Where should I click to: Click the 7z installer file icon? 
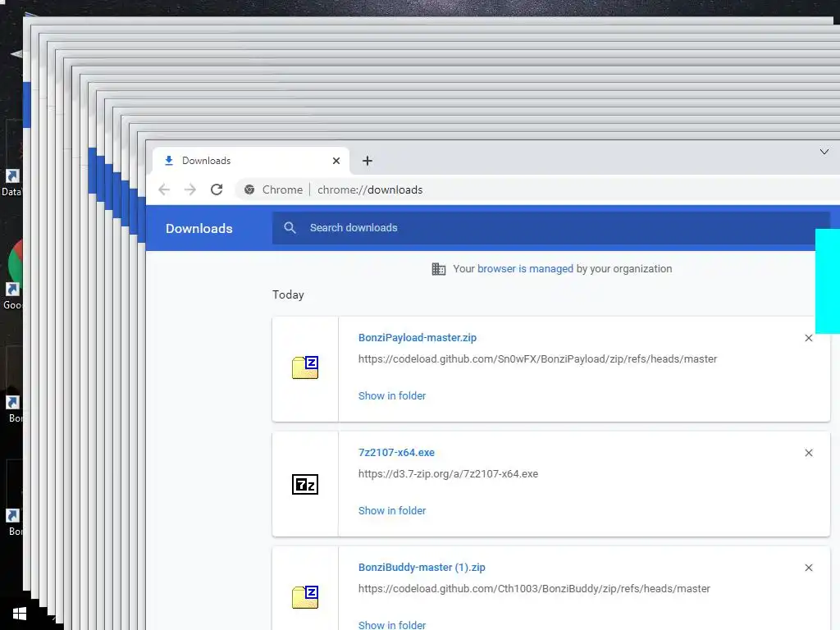(305, 484)
